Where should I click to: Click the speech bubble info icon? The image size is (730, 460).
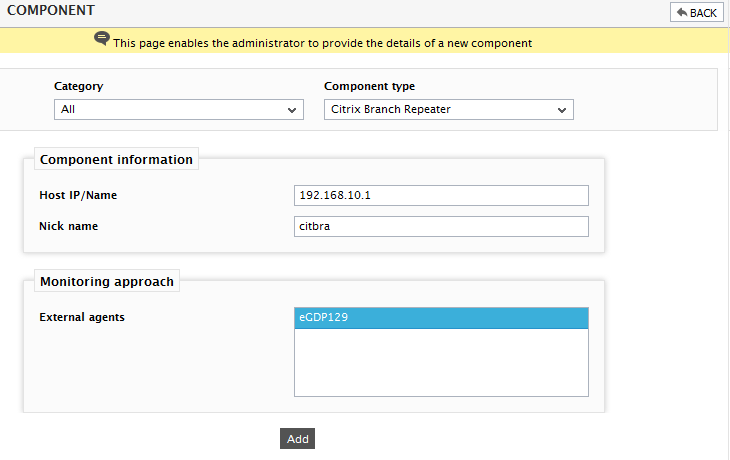[102, 38]
